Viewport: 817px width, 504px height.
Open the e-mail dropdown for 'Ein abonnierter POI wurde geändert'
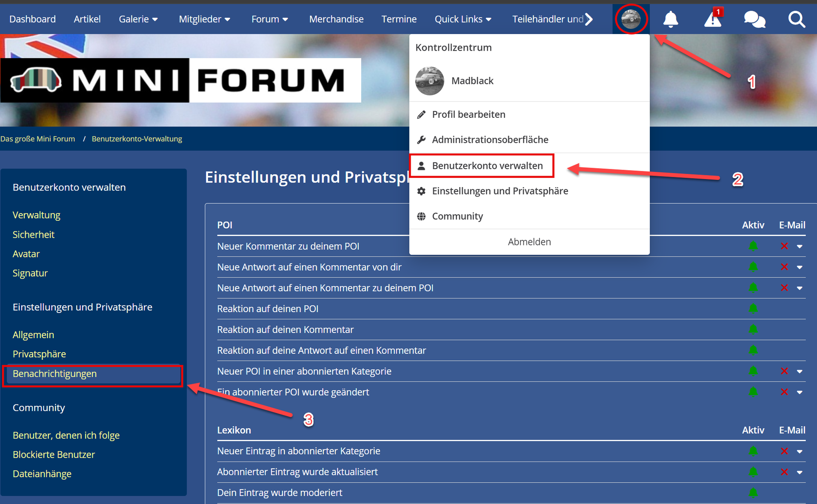800,392
